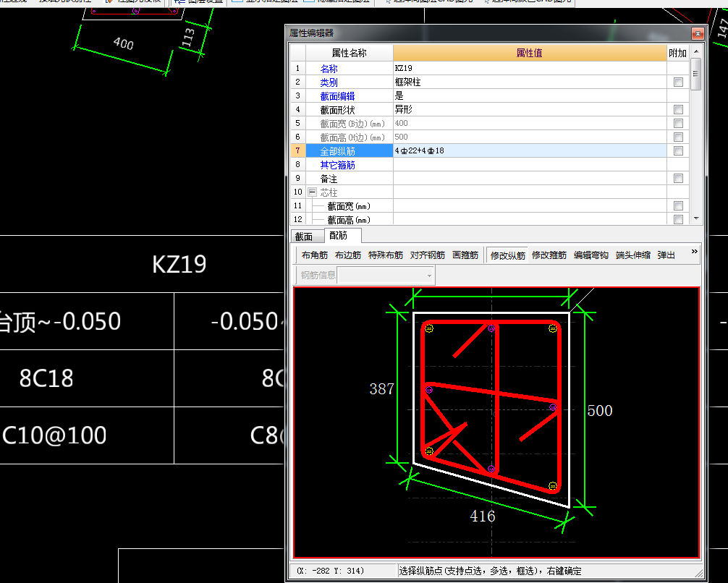Collapse the 芯柱 property group

click(x=313, y=192)
